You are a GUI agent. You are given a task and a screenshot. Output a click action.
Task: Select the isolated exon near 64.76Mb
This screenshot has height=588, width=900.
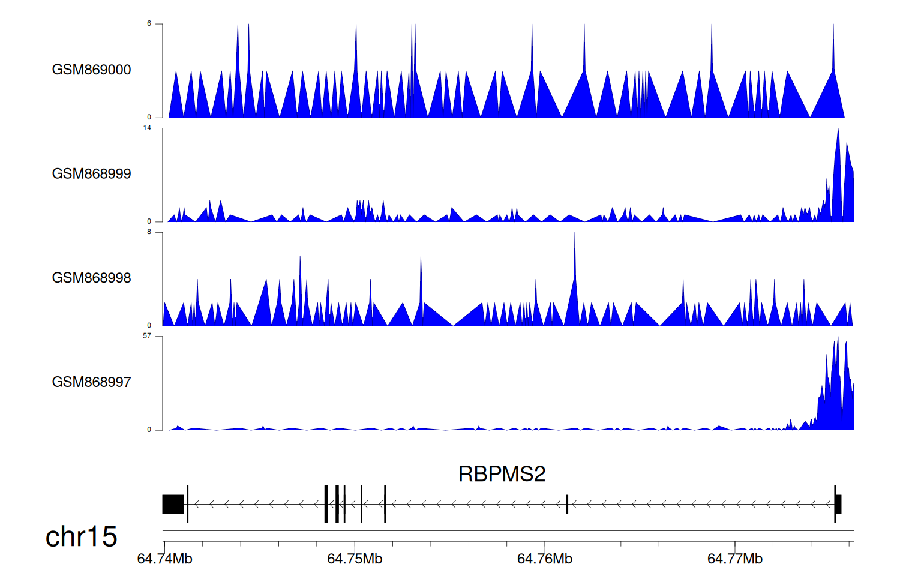pyautogui.click(x=567, y=504)
